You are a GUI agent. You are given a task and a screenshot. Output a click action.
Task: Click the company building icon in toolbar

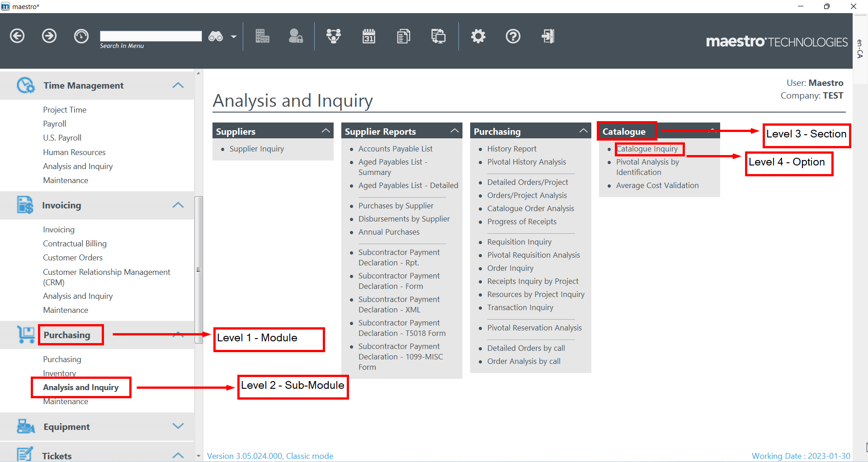[262, 36]
